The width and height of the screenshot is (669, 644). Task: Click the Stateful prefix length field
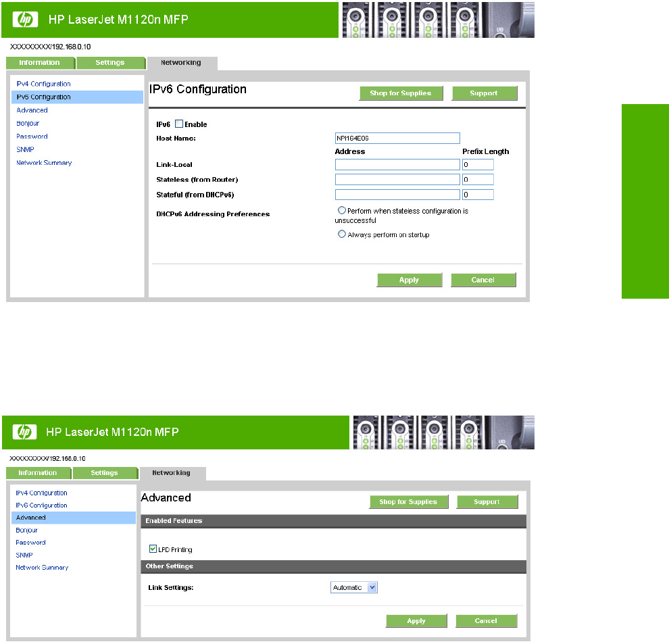(478, 195)
